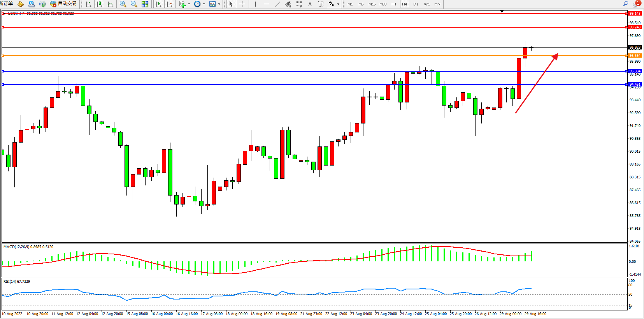This screenshot has height=319, width=644.
Task: Click the 新订单 new order button
Action: 7,4
